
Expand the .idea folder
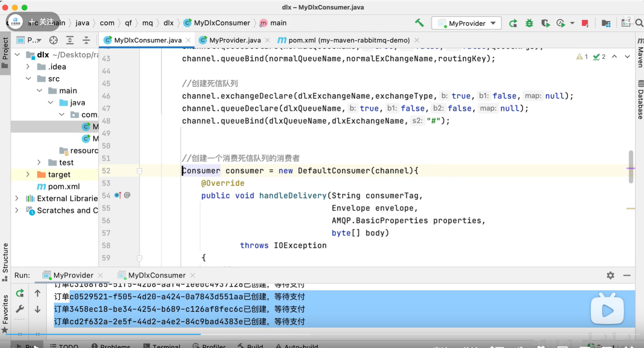pyautogui.click(x=28, y=66)
